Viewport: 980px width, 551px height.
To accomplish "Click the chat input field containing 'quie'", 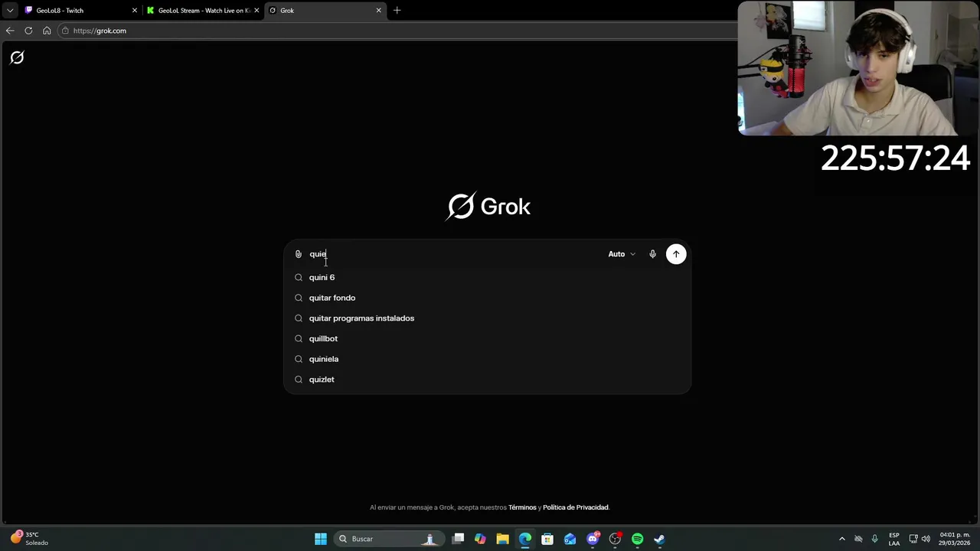I will point(456,254).
